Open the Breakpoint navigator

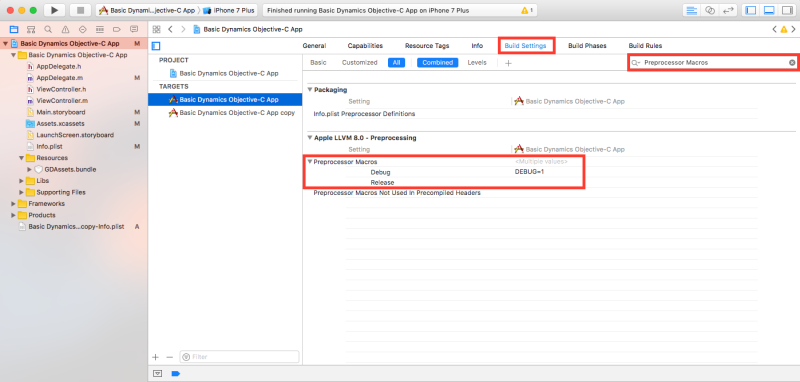click(x=117, y=29)
